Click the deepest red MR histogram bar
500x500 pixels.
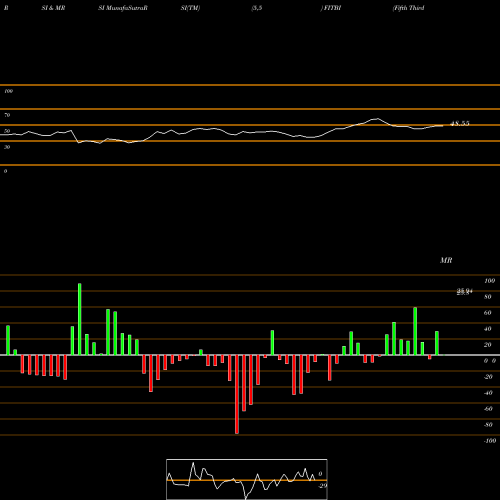(x=237, y=394)
